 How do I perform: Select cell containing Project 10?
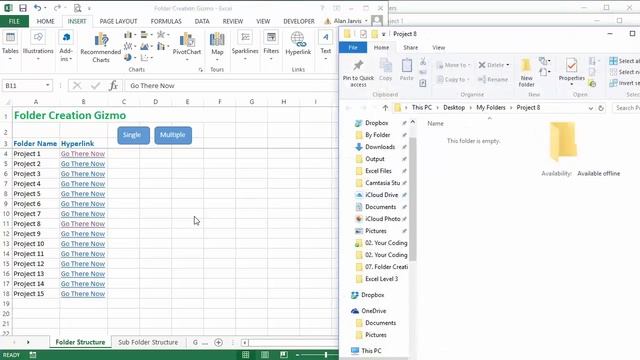point(36,244)
